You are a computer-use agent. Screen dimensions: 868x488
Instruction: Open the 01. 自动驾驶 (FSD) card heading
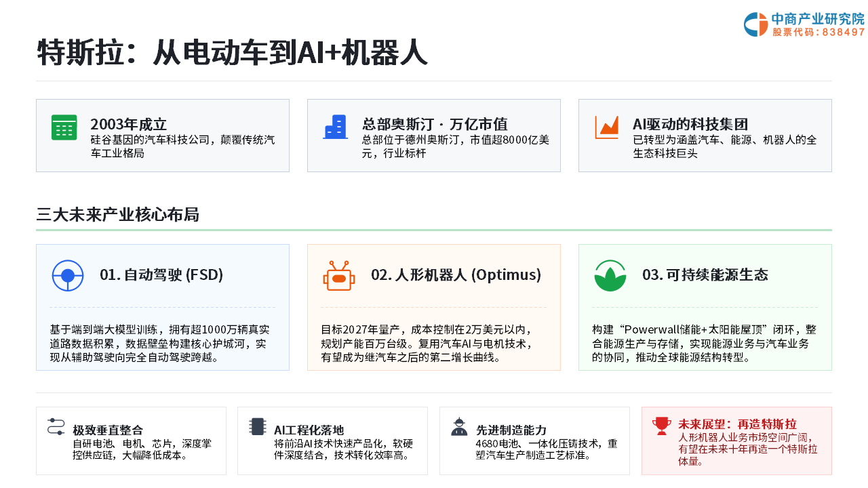pos(161,274)
